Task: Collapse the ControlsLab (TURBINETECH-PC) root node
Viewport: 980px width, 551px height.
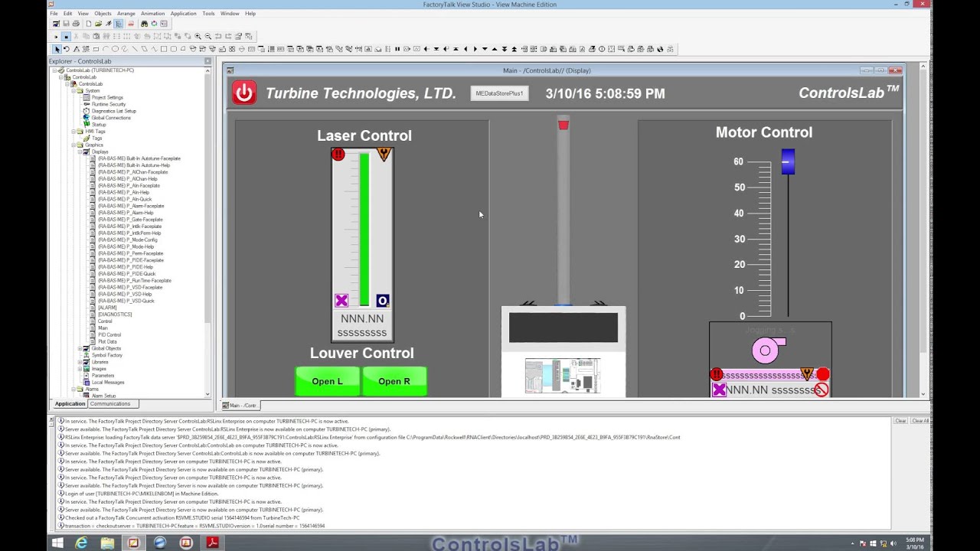Action: (54, 70)
